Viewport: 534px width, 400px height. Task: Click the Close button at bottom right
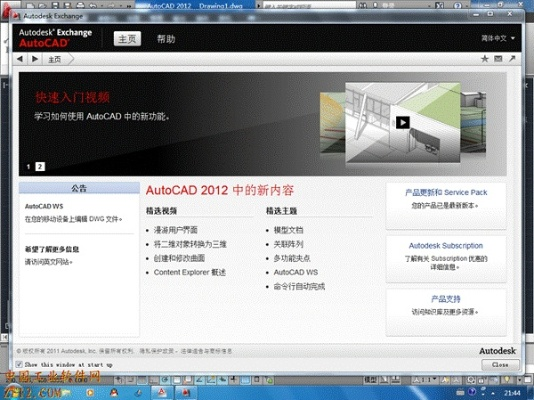click(x=500, y=365)
